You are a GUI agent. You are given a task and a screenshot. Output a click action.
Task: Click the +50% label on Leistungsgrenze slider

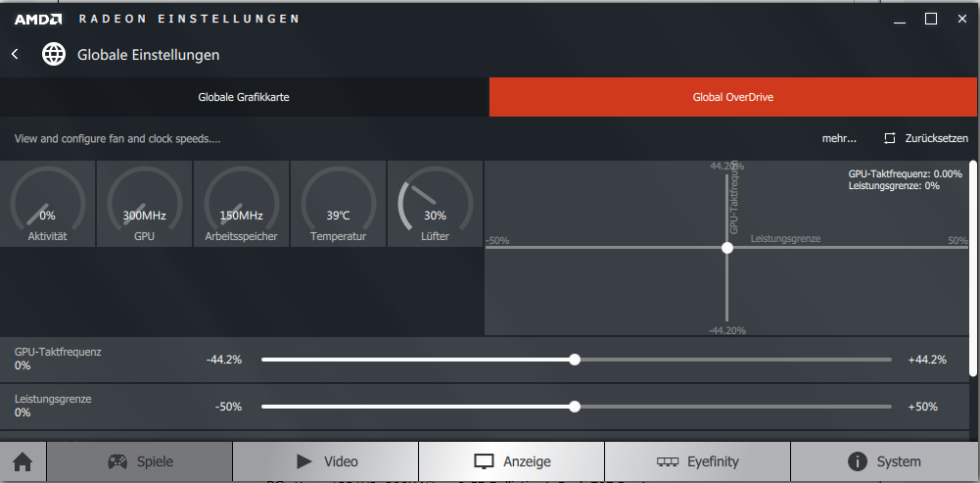(x=922, y=407)
